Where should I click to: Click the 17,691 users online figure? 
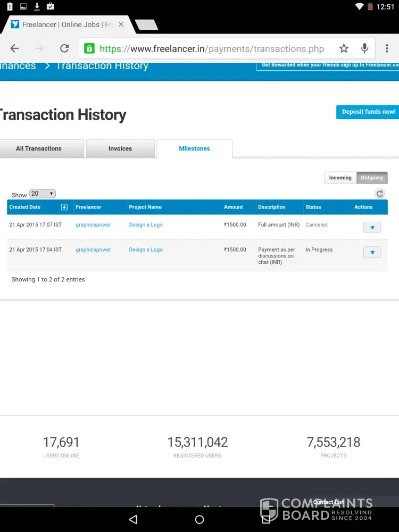[61, 443]
